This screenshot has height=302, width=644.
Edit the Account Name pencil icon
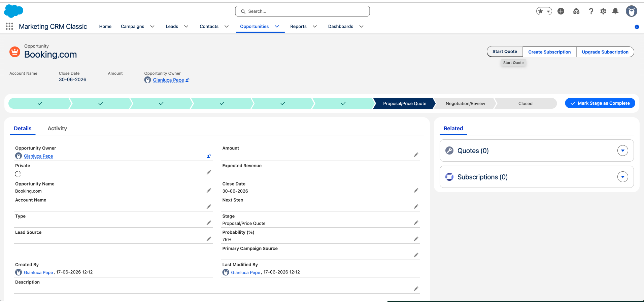(209, 206)
